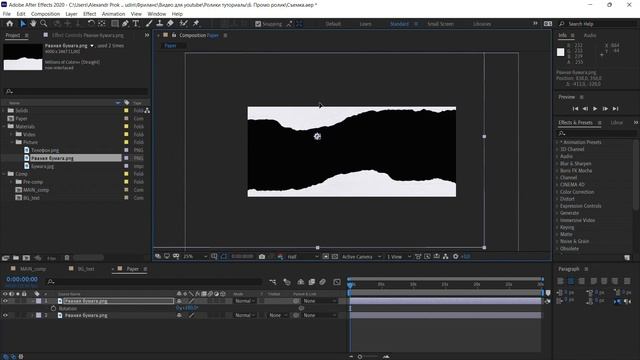Open composition flowchart icon in viewer footer
Screen dimensions: 640x360
coord(446,256)
